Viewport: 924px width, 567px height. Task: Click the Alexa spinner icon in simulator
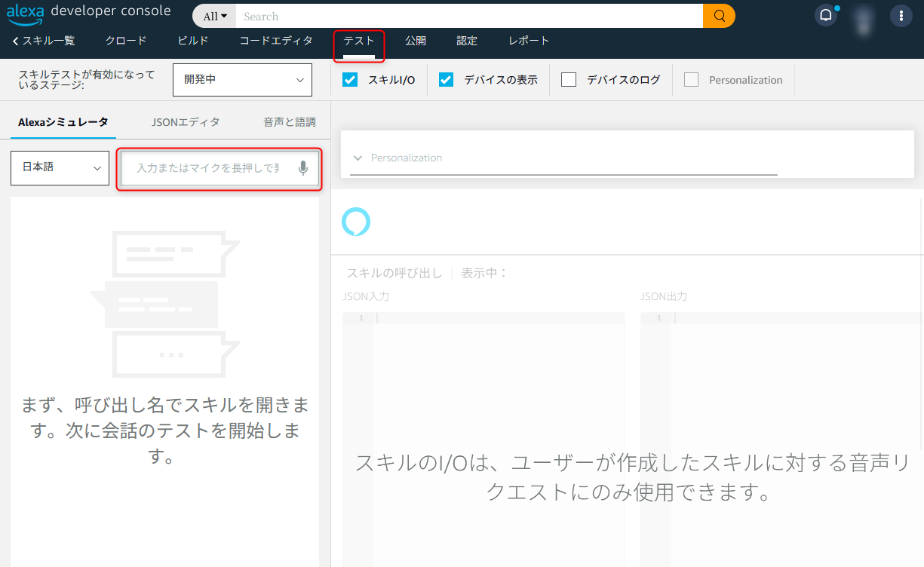pyautogui.click(x=356, y=222)
